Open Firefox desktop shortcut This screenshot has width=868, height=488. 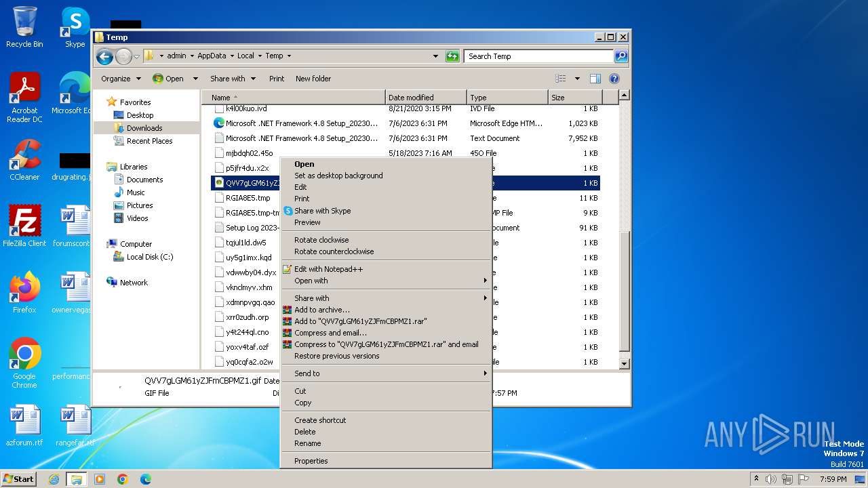pos(24,292)
